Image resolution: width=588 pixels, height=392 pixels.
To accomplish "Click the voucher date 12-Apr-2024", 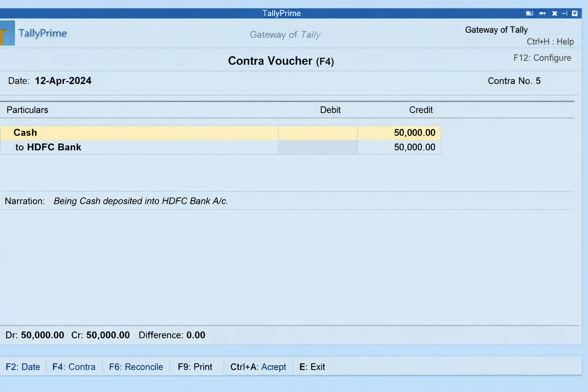I will pyautogui.click(x=63, y=81).
